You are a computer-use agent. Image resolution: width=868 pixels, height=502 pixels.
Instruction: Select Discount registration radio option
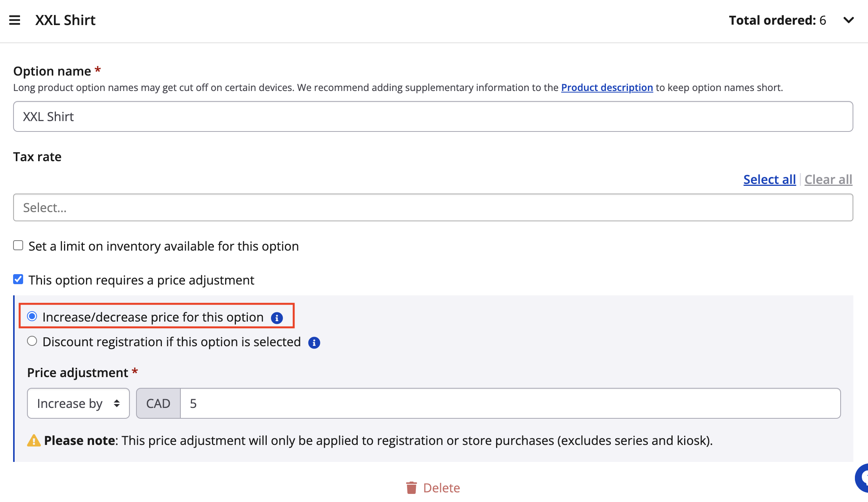32,341
